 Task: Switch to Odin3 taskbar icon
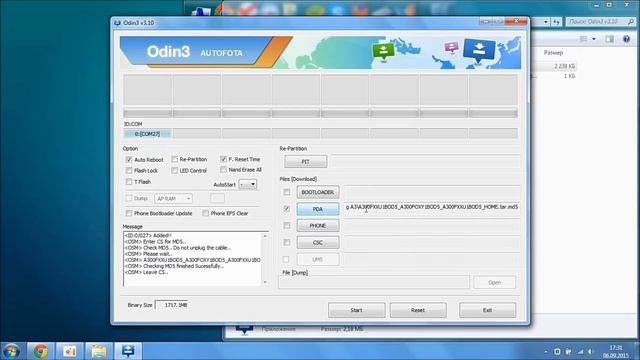coord(128,351)
